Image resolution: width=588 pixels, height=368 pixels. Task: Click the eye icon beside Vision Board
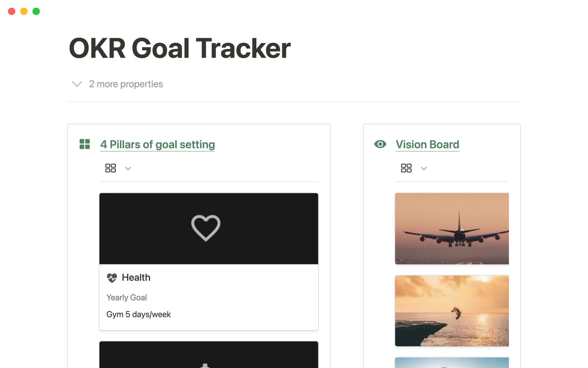tap(380, 144)
